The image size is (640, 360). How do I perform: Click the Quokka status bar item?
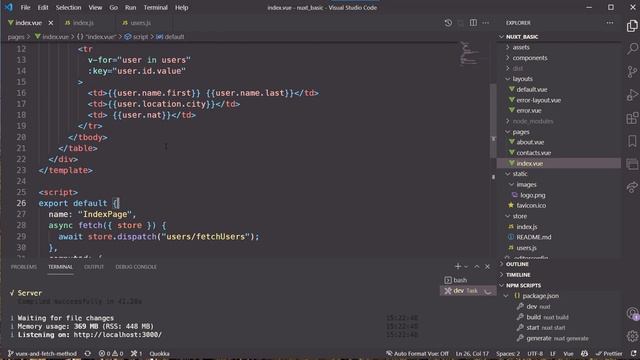pyautogui.click(x=159, y=353)
